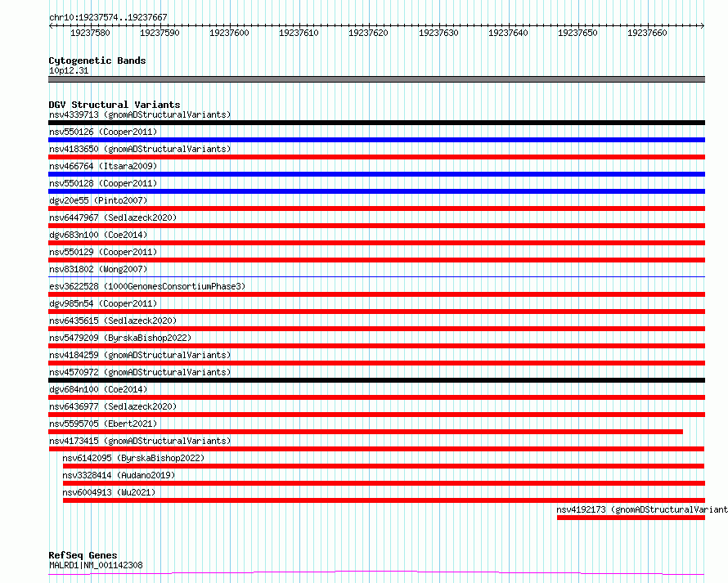Click ruler position 19237600

click(x=229, y=33)
